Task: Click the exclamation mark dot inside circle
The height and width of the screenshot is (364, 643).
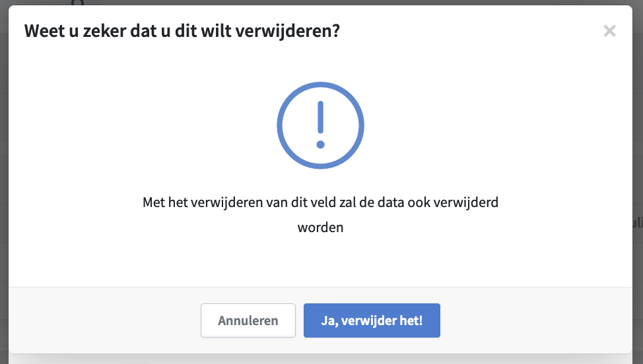Action: tap(321, 144)
